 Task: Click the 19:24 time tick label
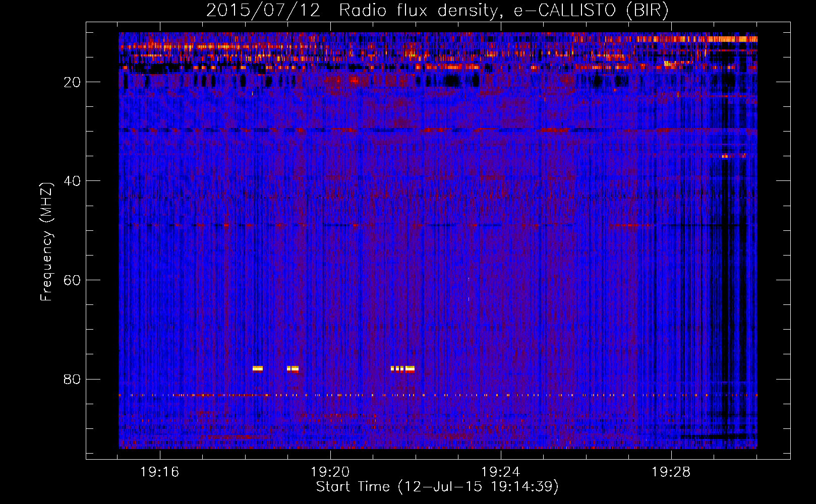[x=501, y=472]
